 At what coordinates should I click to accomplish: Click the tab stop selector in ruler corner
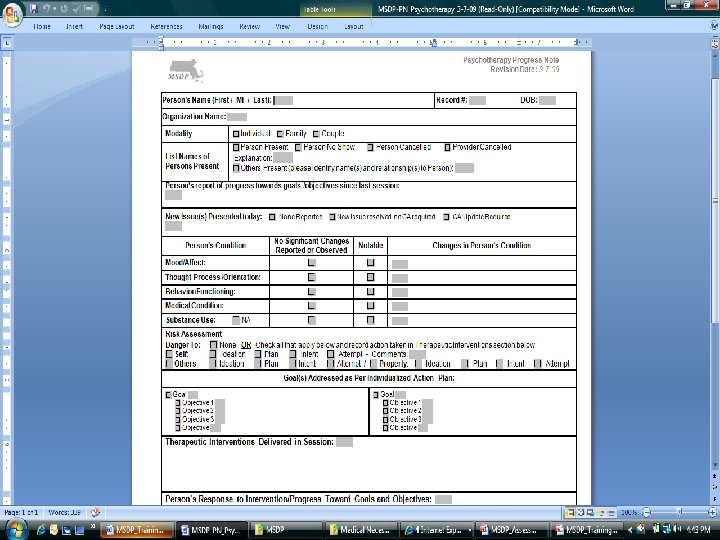[x=7, y=43]
